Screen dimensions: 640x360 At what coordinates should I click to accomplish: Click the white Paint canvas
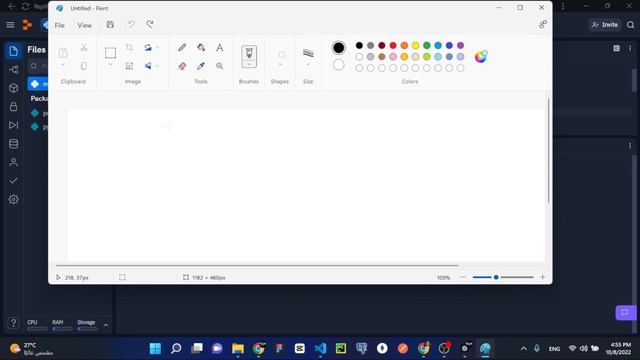click(x=306, y=185)
